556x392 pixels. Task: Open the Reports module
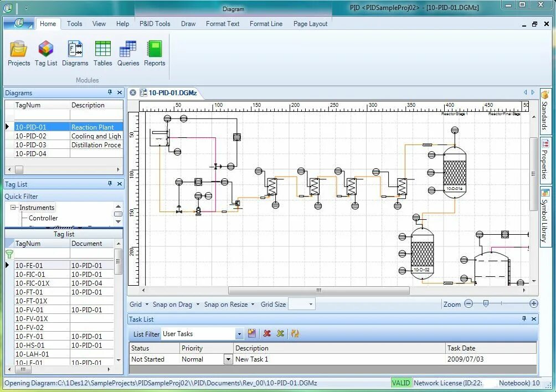click(x=155, y=53)
